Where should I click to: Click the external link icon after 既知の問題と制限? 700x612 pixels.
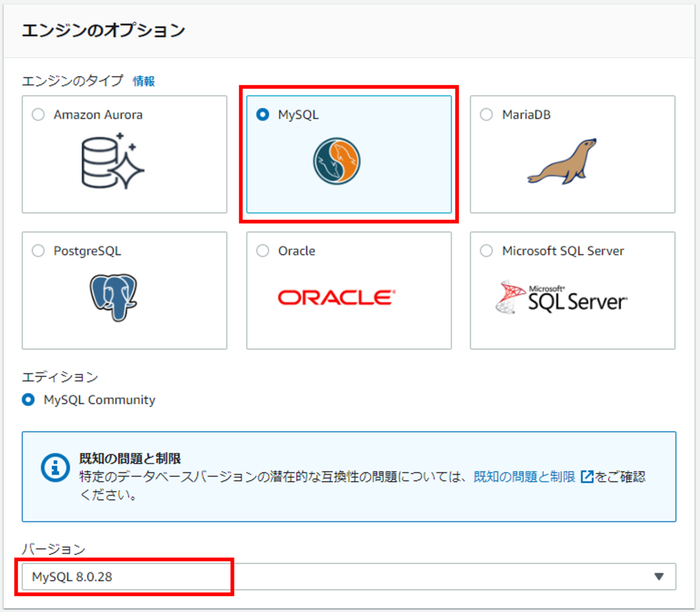587,477
